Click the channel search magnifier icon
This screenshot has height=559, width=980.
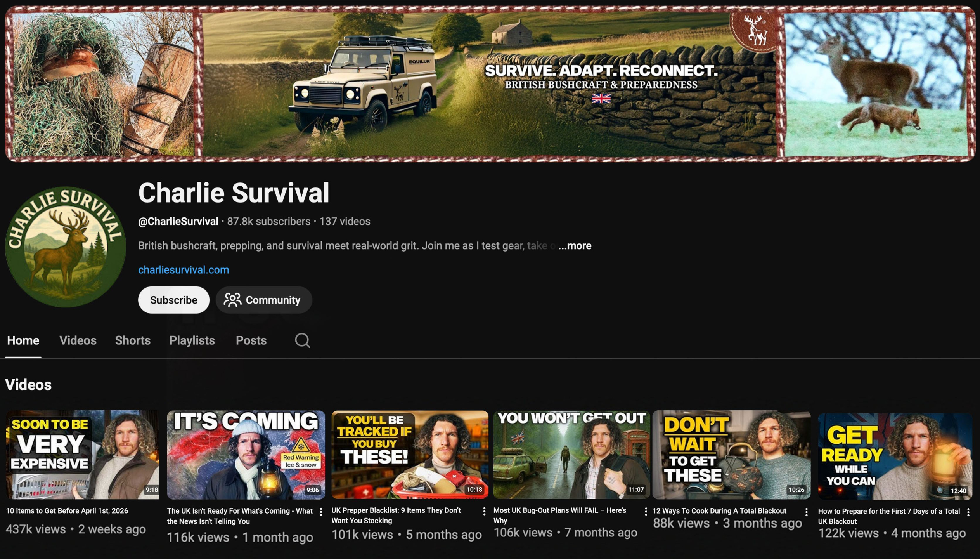click(302, 340)
